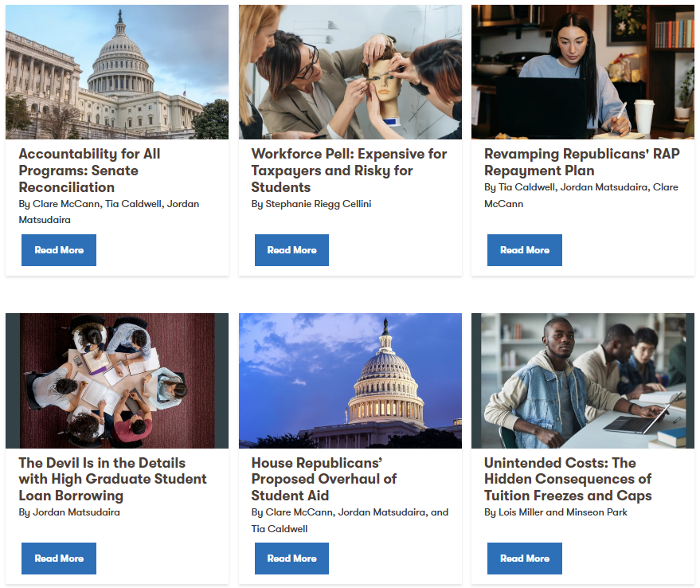Click the overhead students at table image

point(117,381)
